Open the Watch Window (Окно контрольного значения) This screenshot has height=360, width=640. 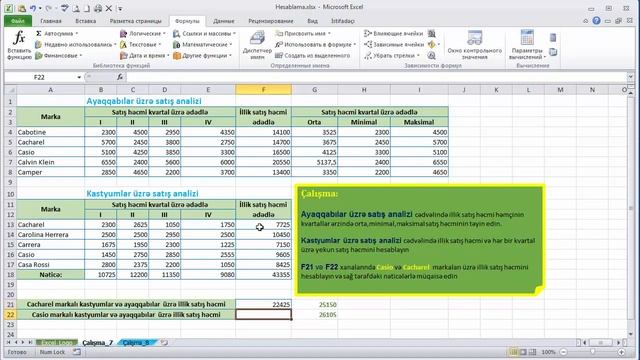click(475, 45)
